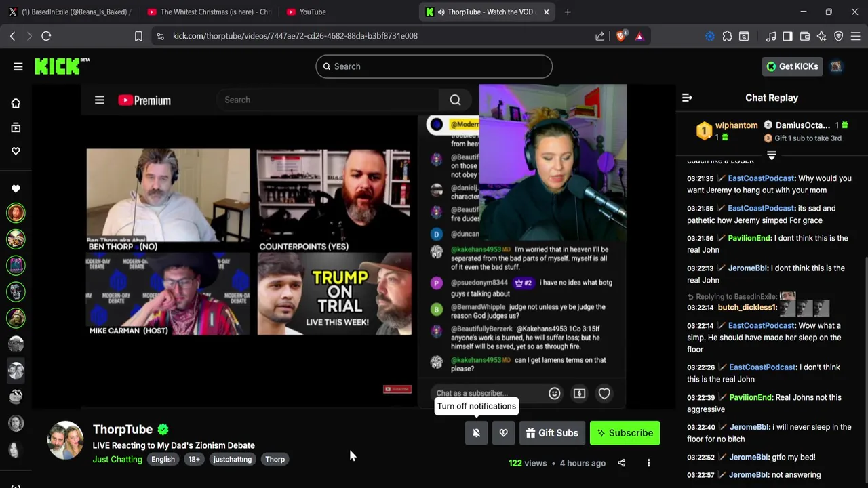Click PavilionEnd's username in chat

[749, 238]
